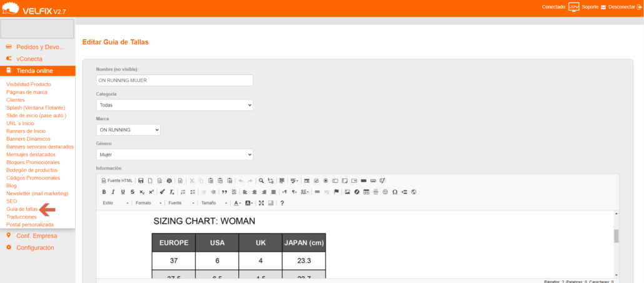Toggle bold formatting in the editor
This screenshot has height=283, width=644.
point(104,192)
